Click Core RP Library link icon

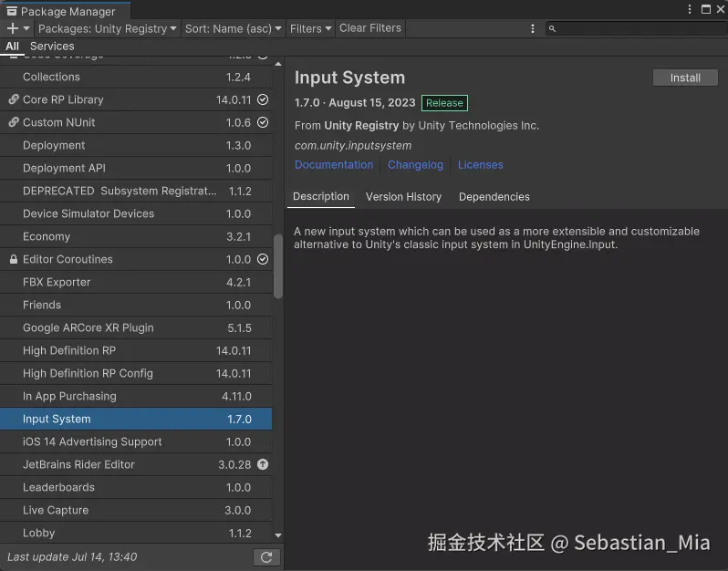click(14, 99)
